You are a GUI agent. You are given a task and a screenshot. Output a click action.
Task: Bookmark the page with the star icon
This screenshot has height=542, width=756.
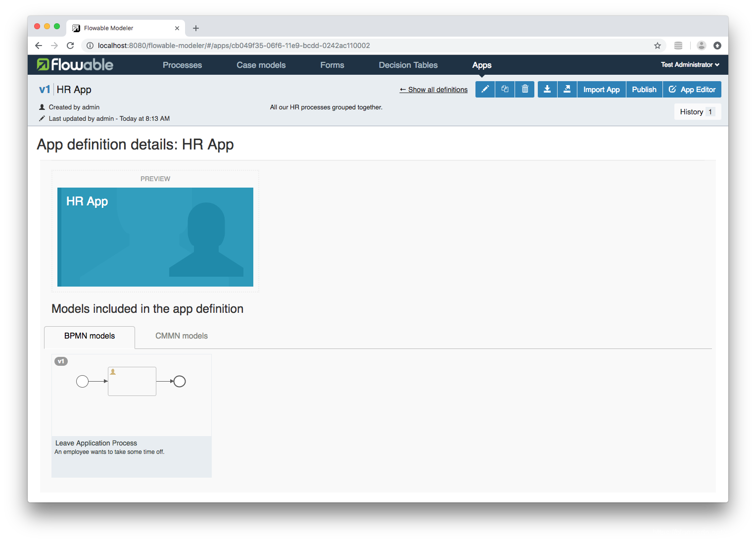click(x=658, y=46)
